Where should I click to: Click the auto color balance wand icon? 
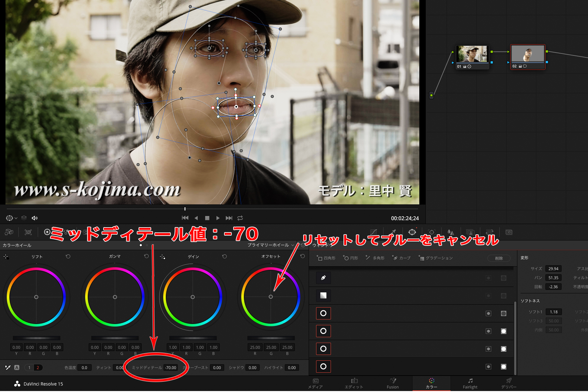[x=8, y=367]
